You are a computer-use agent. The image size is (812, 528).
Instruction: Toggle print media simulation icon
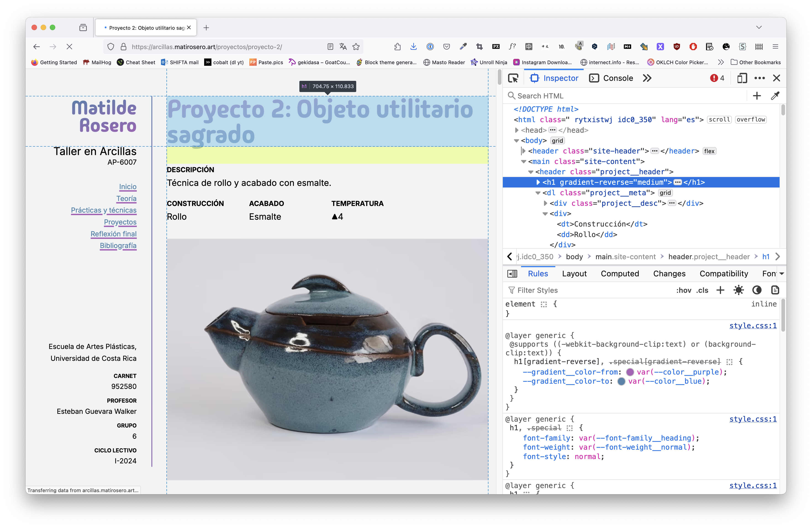[x=775, y=290]
